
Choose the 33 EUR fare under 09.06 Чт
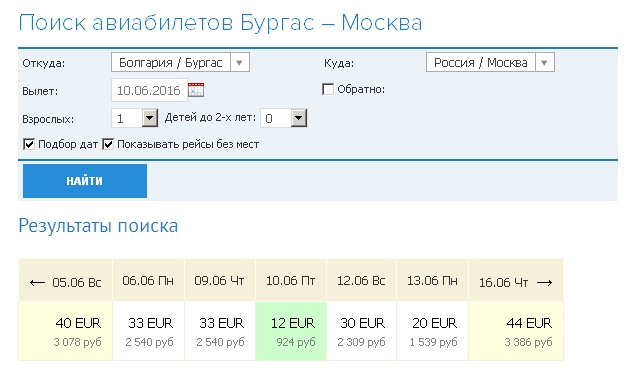coord(220,331)
